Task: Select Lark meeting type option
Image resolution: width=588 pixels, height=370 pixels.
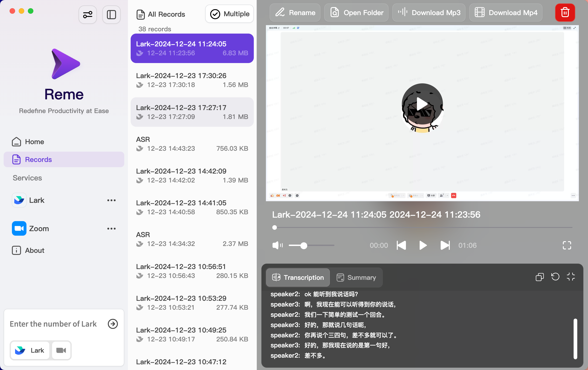Action: tap(30, 350)
